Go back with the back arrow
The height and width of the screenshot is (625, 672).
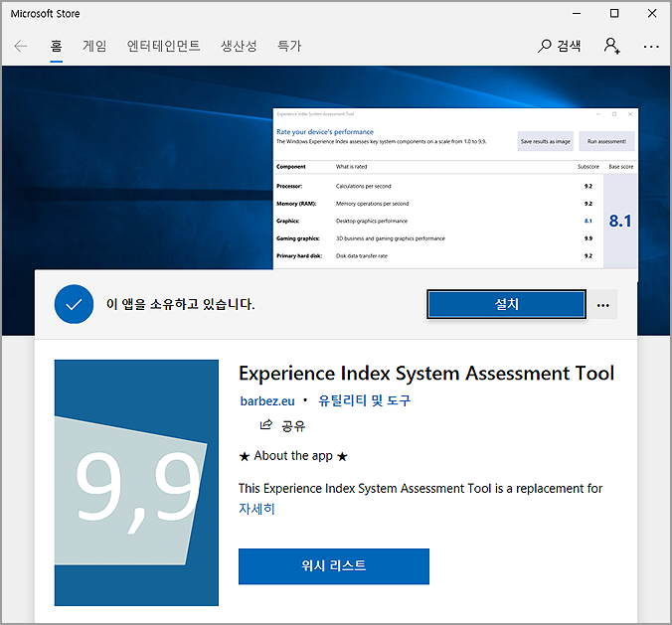[x=20, y=46]
